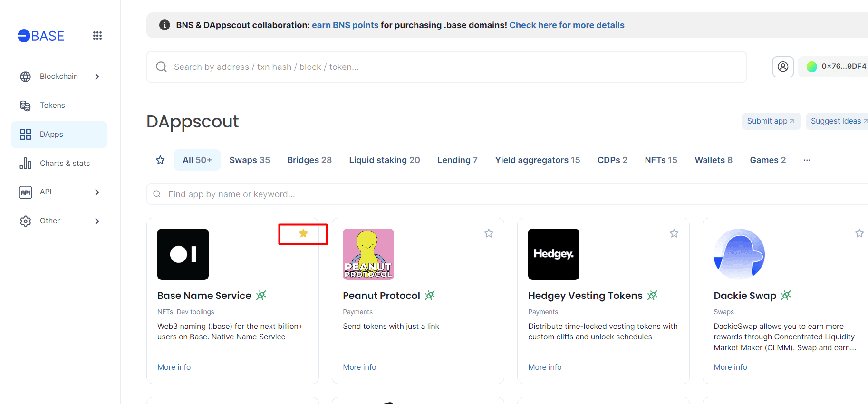Focus the Find app by name field
This screenshot has height=404, width=868.
click(x=507, y=194)
